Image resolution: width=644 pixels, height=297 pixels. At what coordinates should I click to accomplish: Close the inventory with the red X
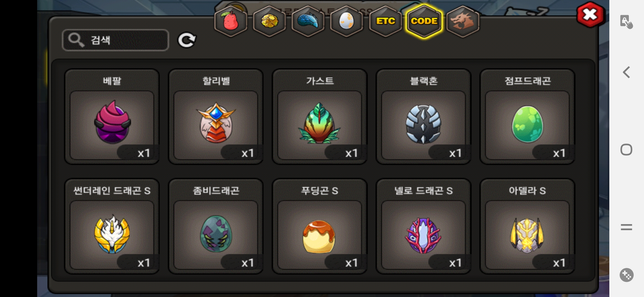coord(590,15)
